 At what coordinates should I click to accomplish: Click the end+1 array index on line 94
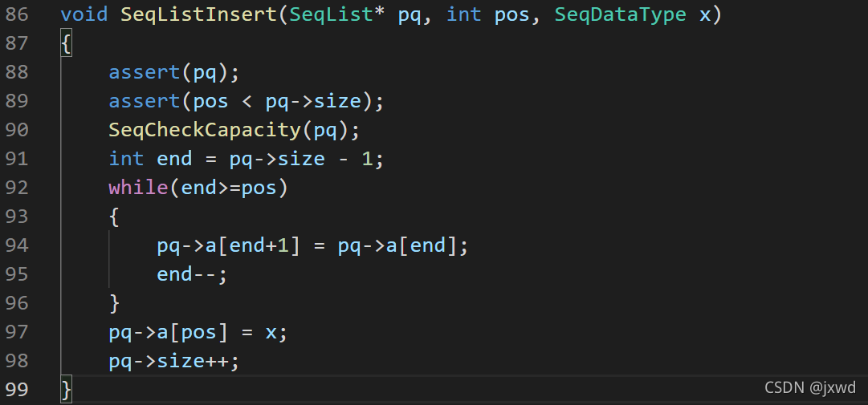pos(259,245)
